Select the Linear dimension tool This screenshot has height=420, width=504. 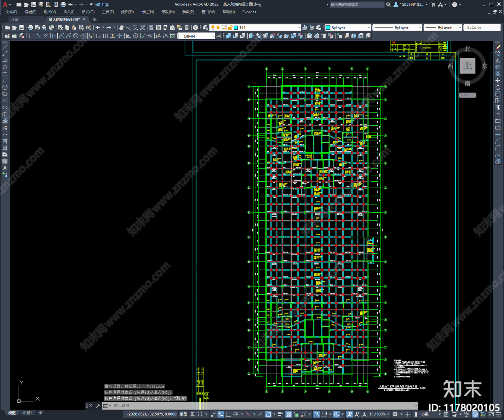(31, 36)
